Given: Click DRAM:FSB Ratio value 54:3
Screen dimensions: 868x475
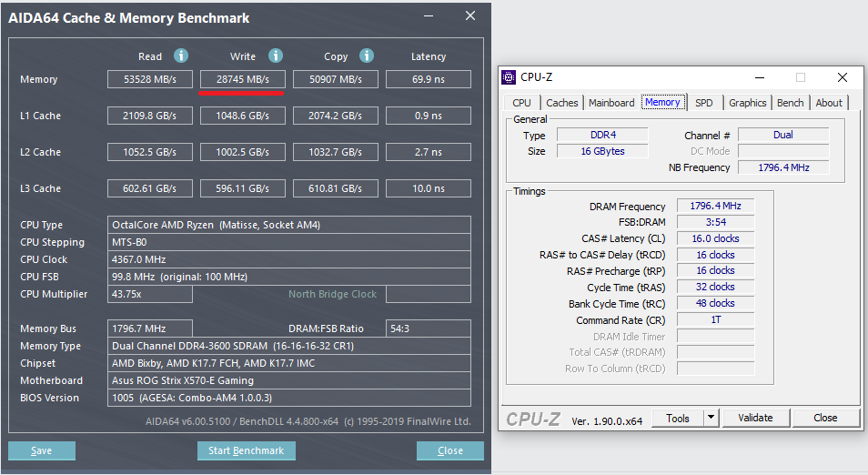Looking at the screenshot, I should pos(429,328).
